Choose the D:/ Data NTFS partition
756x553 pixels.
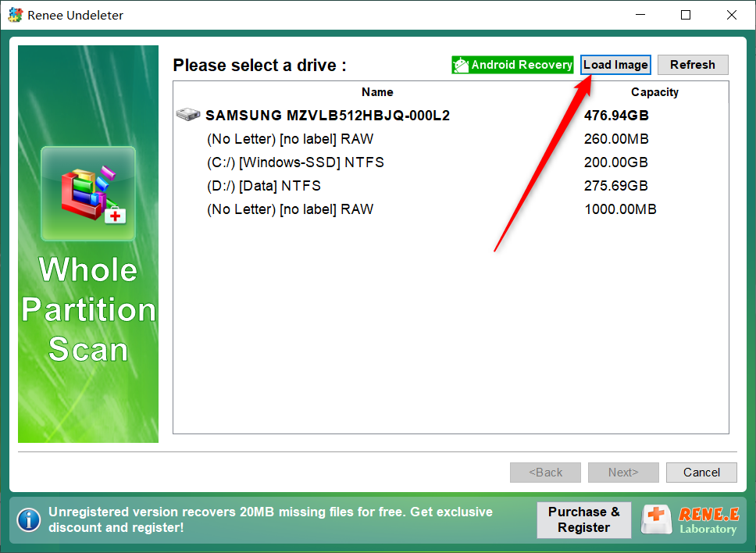tap(451, 186)
